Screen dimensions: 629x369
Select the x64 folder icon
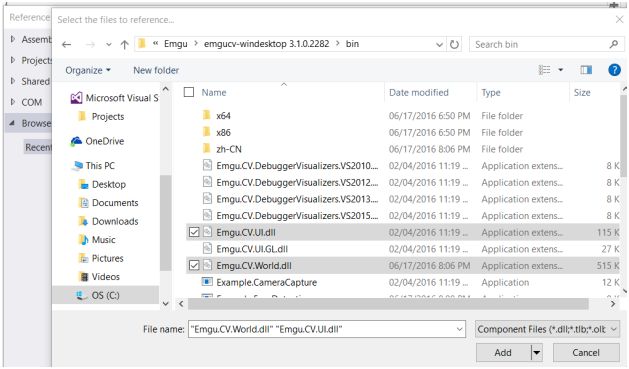207,116
